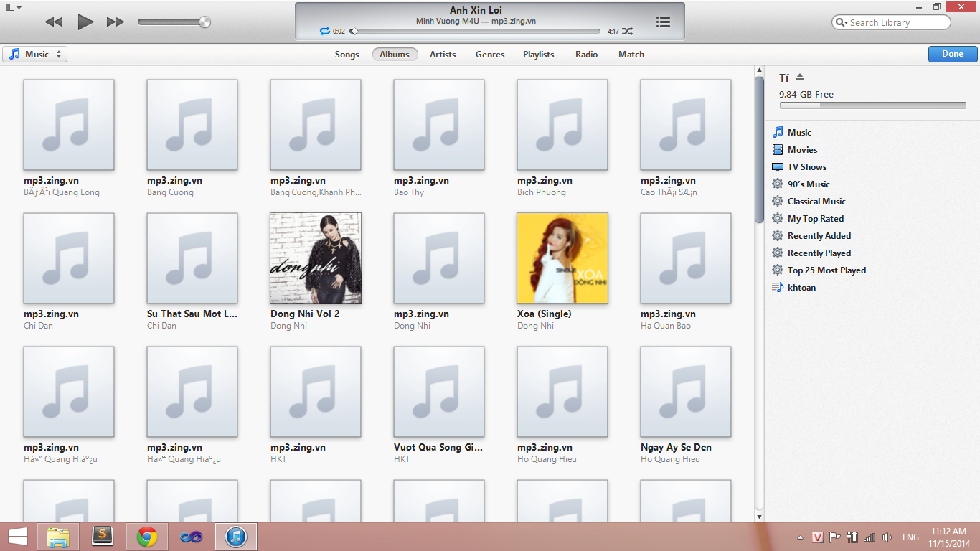Open Action Center flag icon
Screen dimensions: 980x551
point(835,537)
